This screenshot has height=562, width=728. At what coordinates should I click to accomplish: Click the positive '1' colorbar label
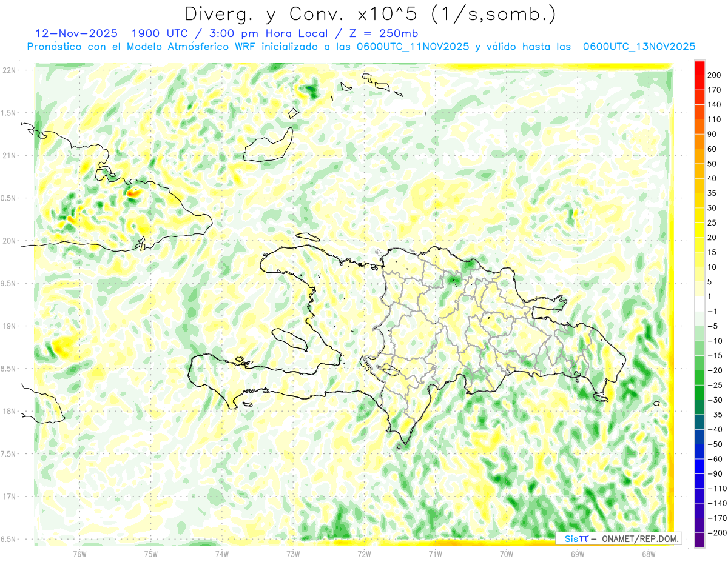coord(710,297)
